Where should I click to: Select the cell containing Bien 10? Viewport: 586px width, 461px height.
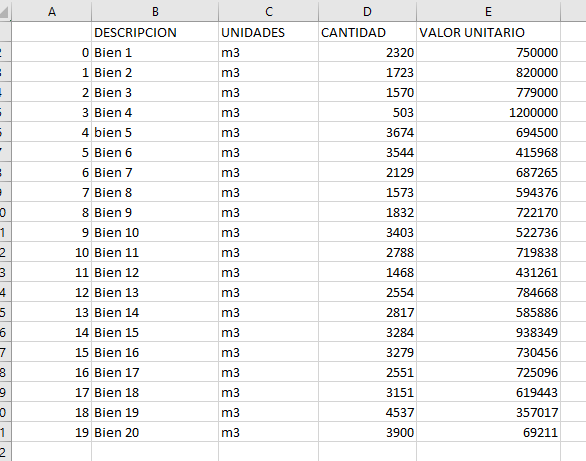pos(155,232)
